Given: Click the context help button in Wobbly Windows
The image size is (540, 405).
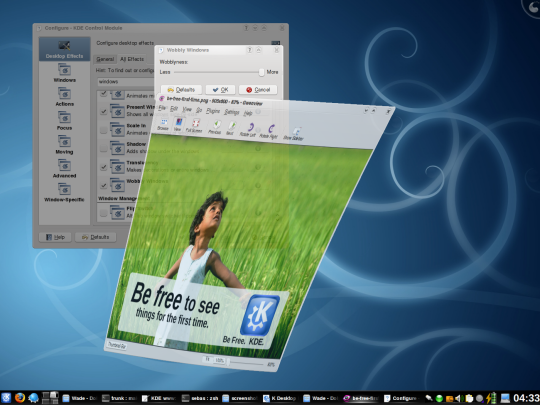Looking at the screenshot, I should pos(249,50).
